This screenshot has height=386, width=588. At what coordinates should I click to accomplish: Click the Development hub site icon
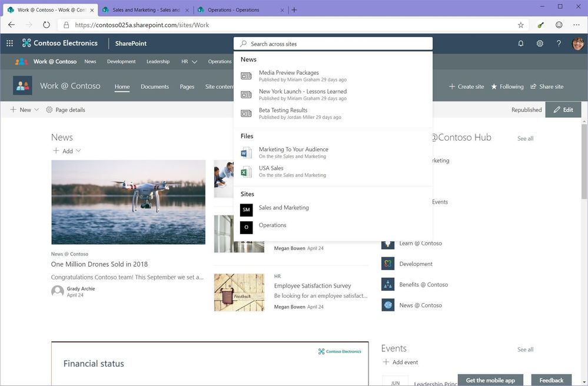pyautogui.click(x=388, y=264)
